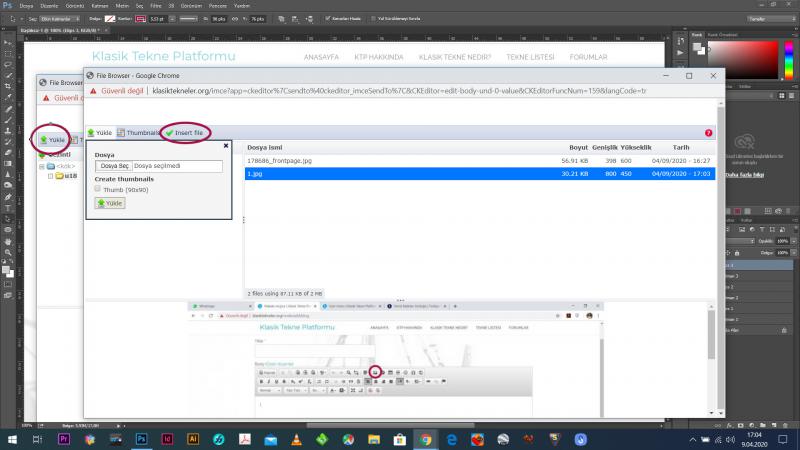Pick a shade in the red color field

coord(743,60)
